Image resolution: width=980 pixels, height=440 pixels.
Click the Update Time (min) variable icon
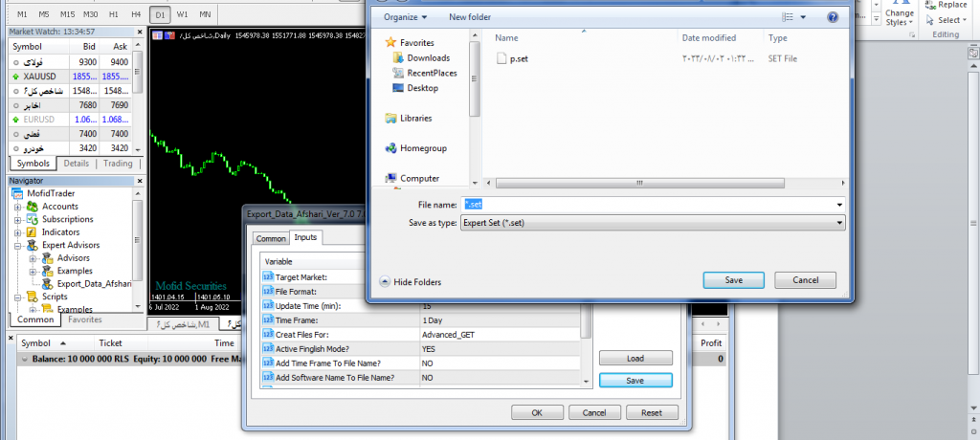tap(268, 306)
